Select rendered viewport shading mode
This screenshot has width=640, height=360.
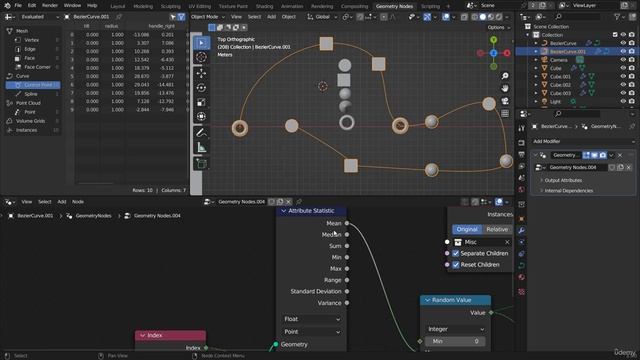pos(499,17)
